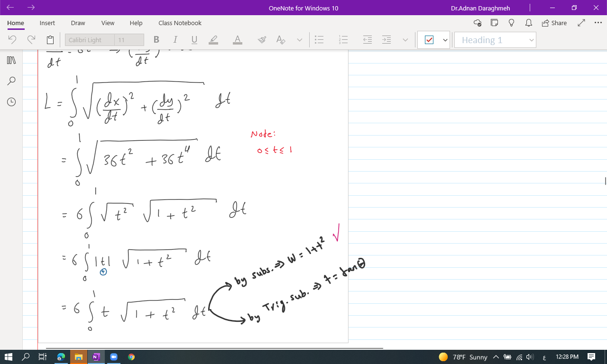Image resolution: width=607 pixels, height=364 pixels.
Task: Open the font size 11 box
Action: tap(129, 40)
